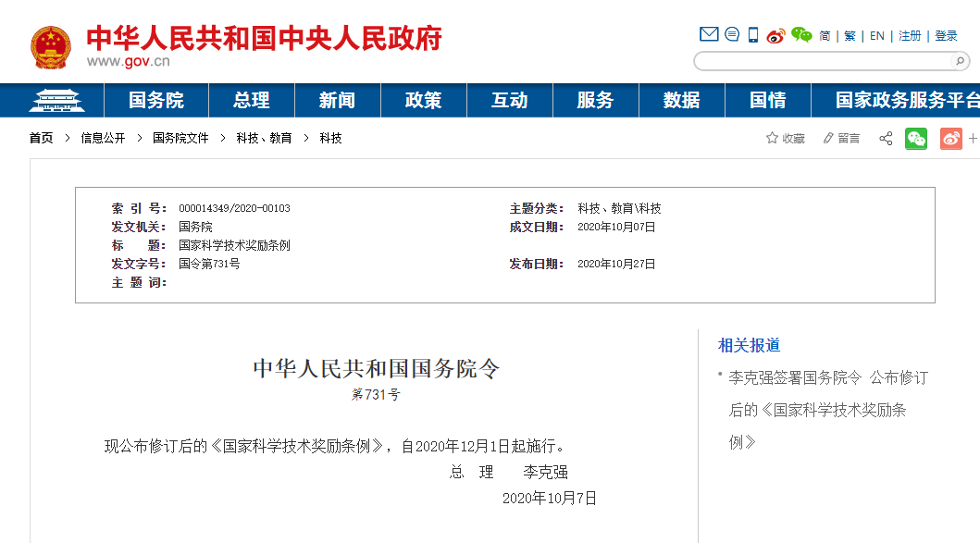Click the government building home icon

56,100
